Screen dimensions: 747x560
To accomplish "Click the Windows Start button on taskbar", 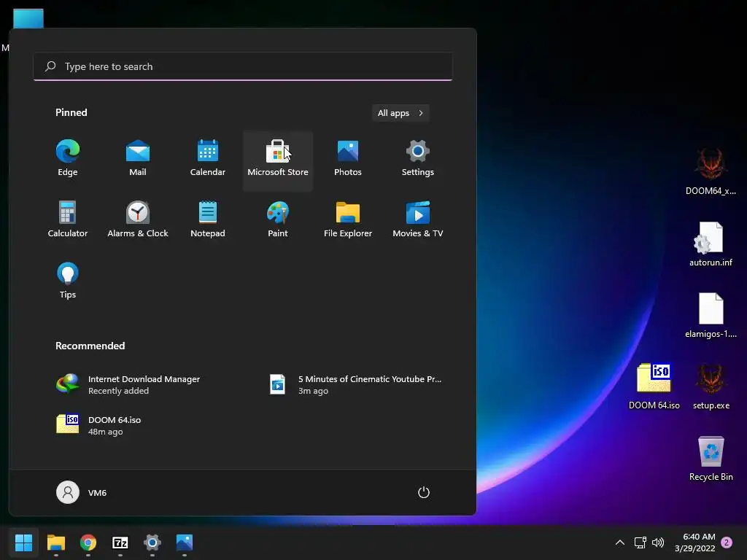I will pos(23,542).
